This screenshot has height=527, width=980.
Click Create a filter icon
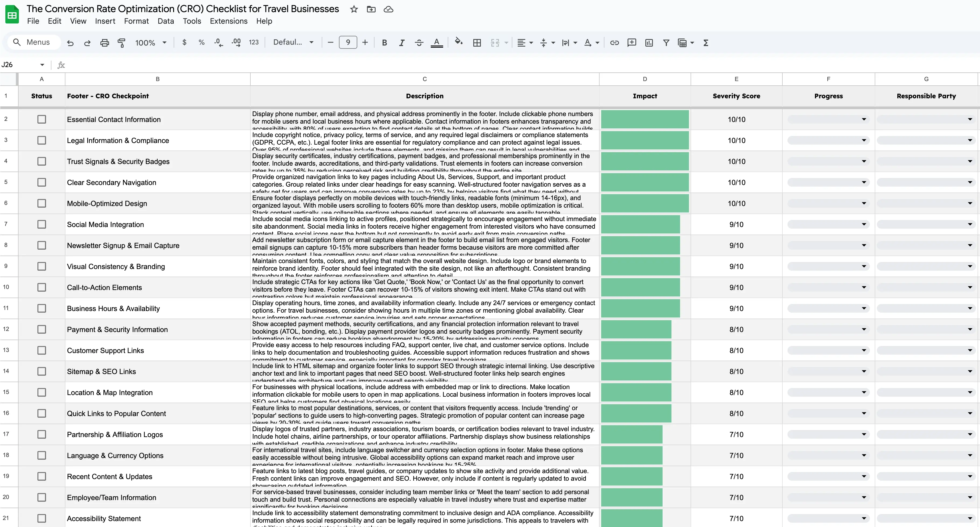(666, 43)
